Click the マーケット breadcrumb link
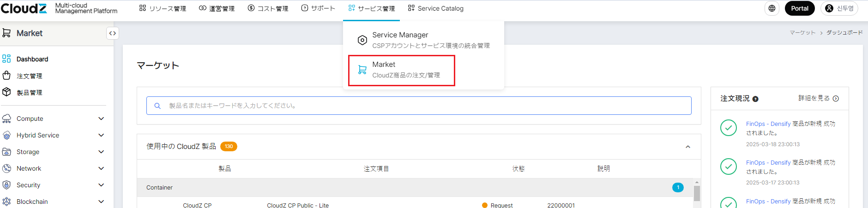Viewport: 868px width, 208px height. [802, 33]
